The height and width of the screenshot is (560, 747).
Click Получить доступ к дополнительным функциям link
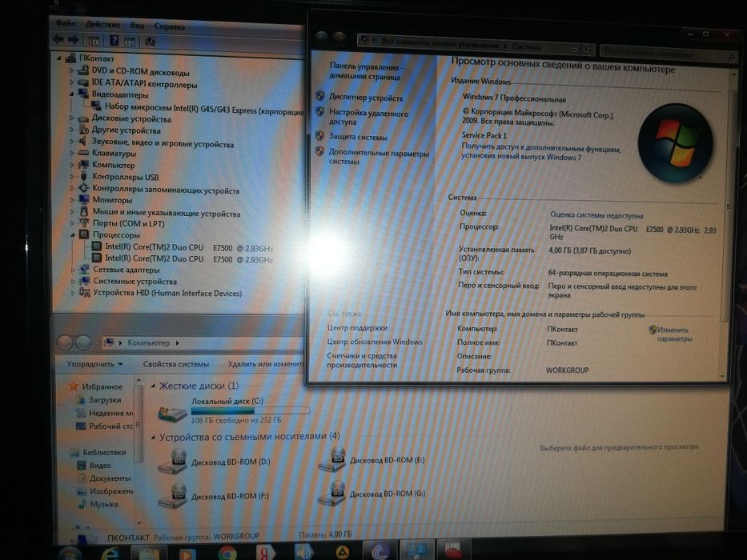540,152
